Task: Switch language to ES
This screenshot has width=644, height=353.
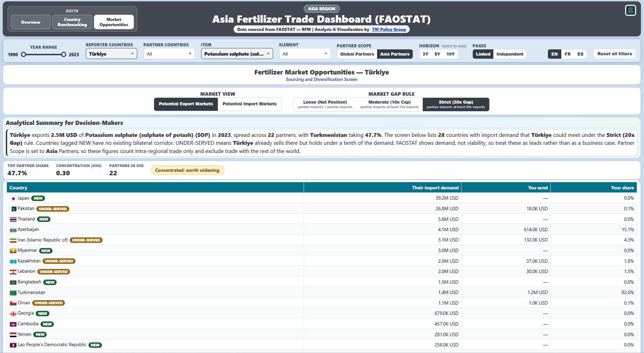Action: (x=580, y=54)
